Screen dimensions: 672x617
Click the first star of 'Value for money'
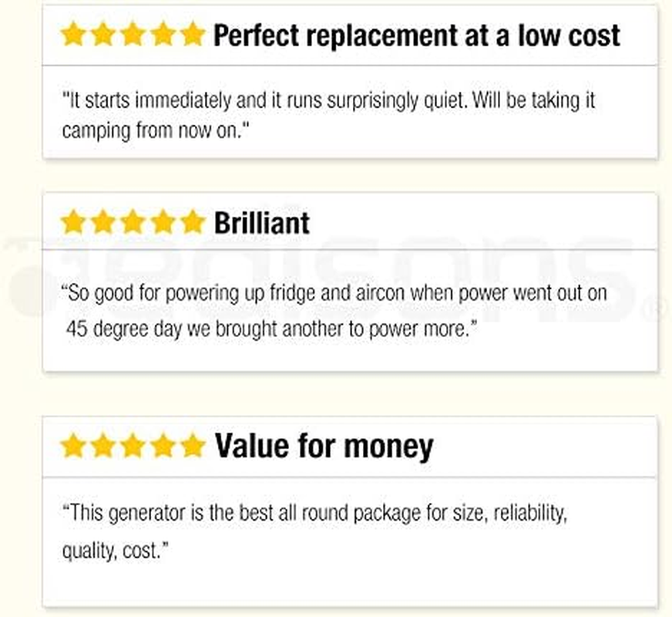pos(73,446)
